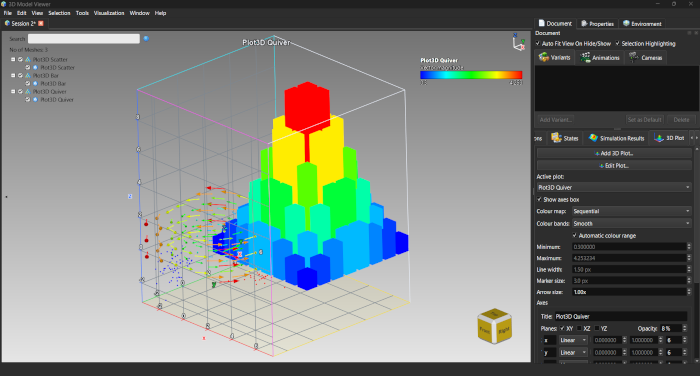Uncheck Automatic colour range
Image resolution: width=700 pixels, height=376 pixels.
pos(575,235)
